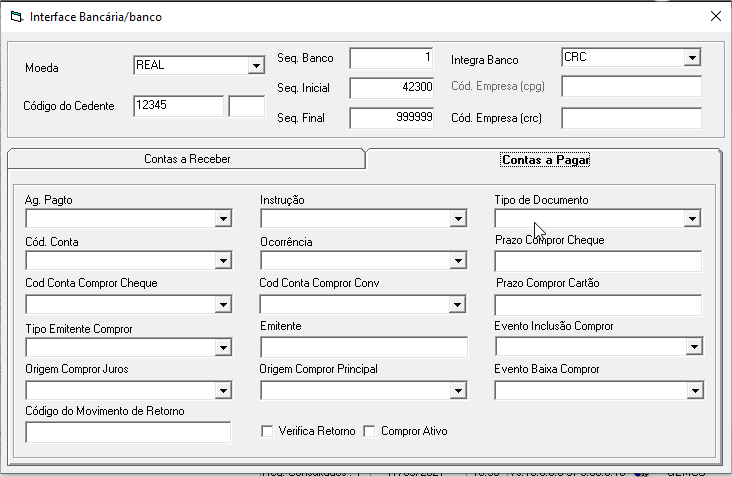Expand the Ag. Pagto dropdown
Viewport: 732px width, 477px height.
pyautogui.click(x=223, y=218)
